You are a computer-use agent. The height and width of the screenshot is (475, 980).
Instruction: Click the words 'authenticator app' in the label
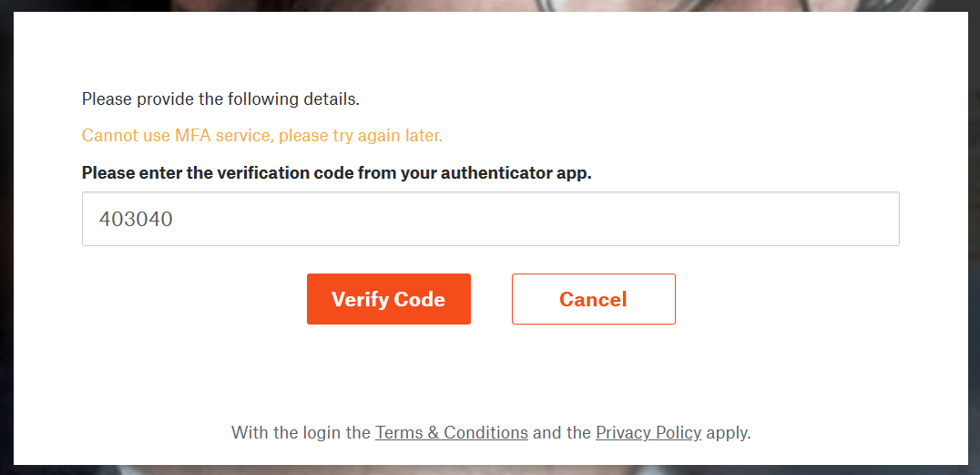point(516,172)
